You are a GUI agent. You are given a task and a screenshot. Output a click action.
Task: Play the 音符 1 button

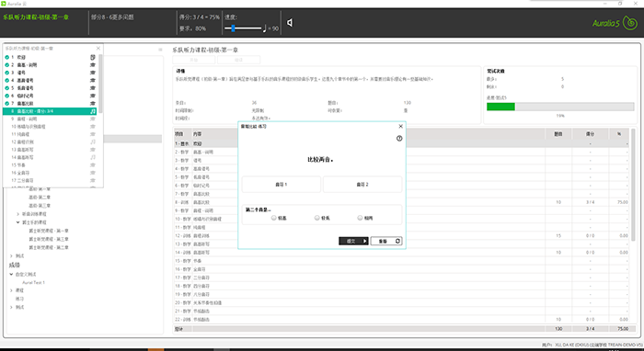coord(282,185)
